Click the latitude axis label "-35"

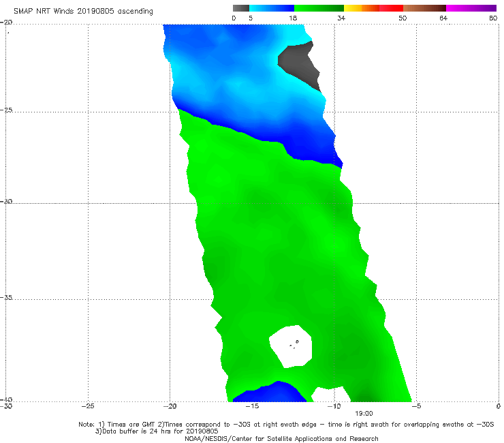click(6, 297)
